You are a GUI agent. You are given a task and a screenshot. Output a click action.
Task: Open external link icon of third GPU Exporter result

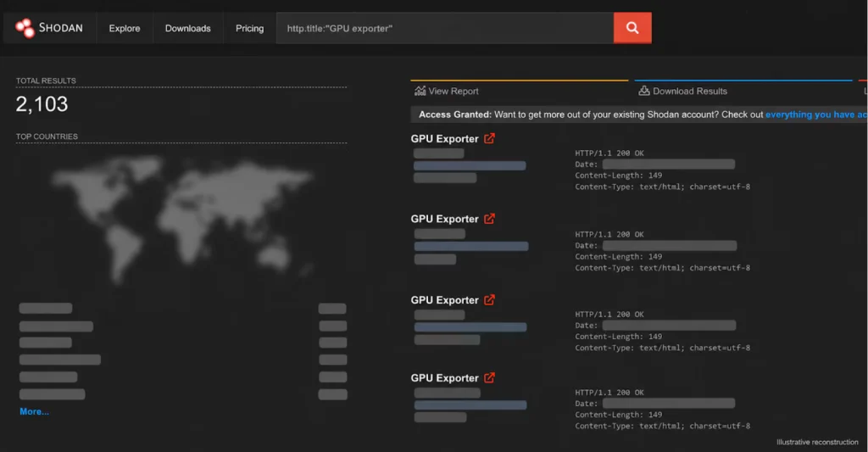pos(489,299)
